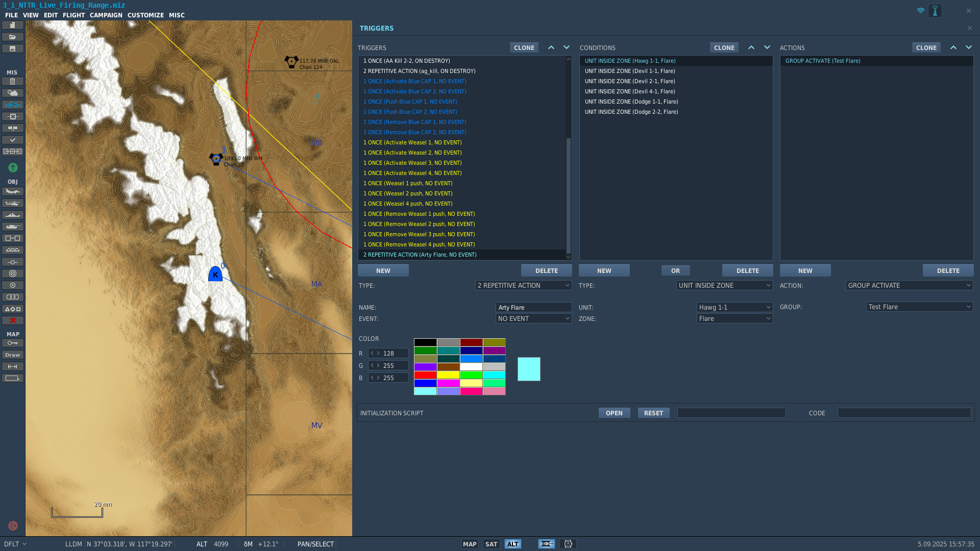
Task: Select the Activate Weasel 3 trigger row
Action: (412, 163)
